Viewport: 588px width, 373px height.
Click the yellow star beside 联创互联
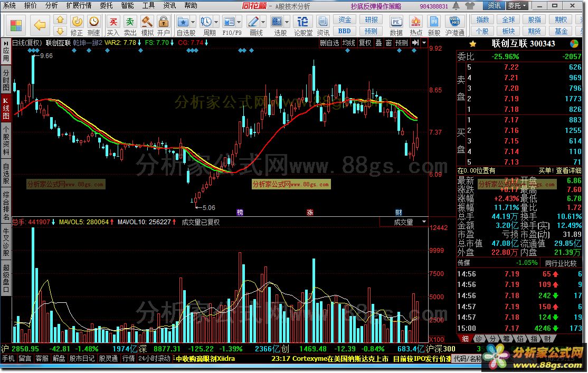[x=472, y=44]
